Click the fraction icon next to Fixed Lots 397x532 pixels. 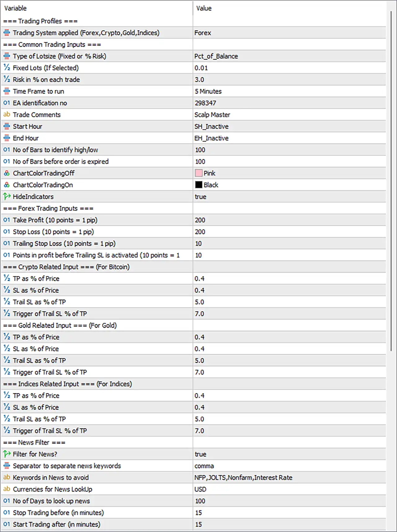click(x=7, y=68)
